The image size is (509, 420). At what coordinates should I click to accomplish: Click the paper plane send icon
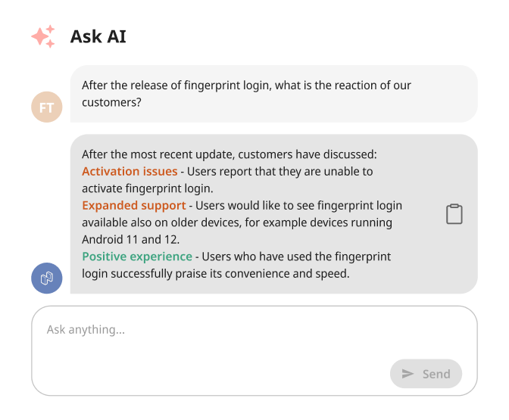[408, 374]
